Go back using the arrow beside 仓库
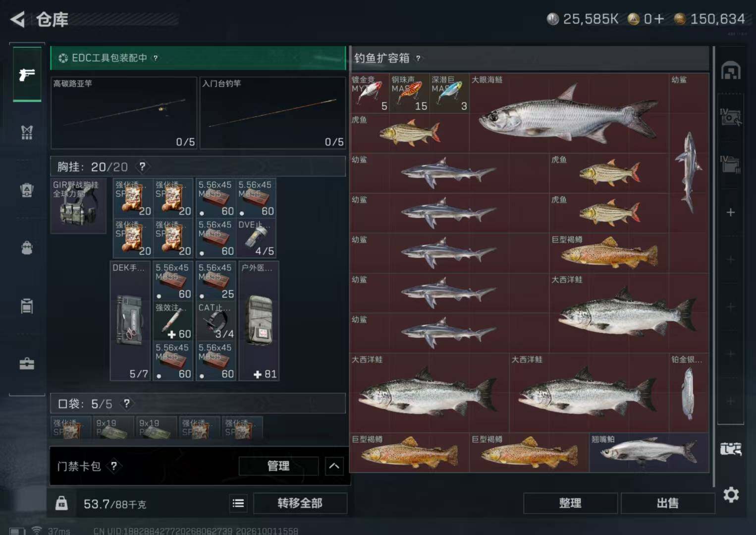The width and height of the screenshot is (756, 535). [x=17, y=19]
